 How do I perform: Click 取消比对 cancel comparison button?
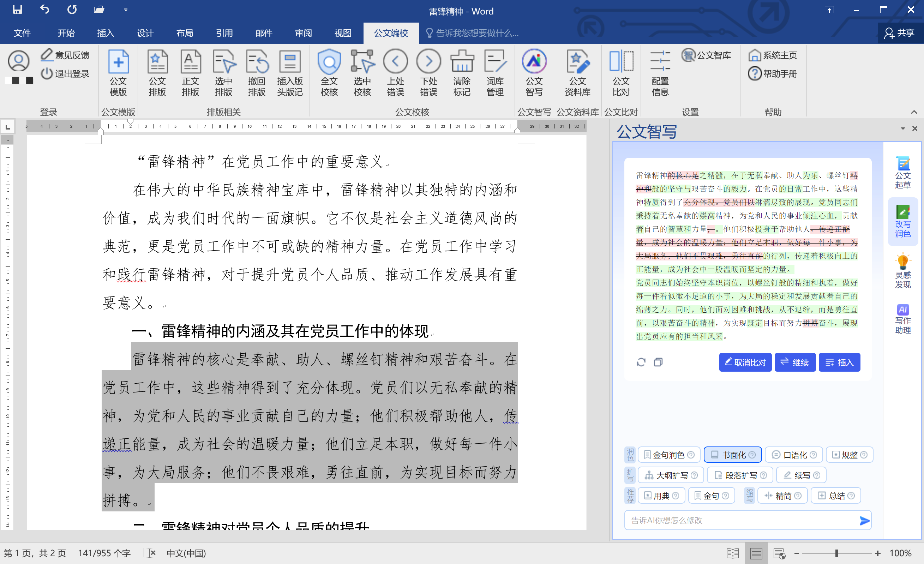pos(745,362)
